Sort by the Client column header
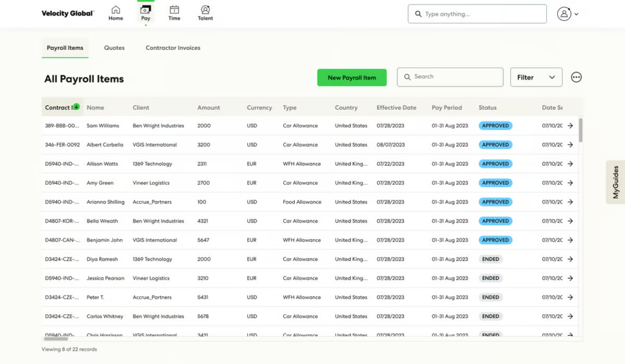The image size is (625, 364). tap(141, 107)
